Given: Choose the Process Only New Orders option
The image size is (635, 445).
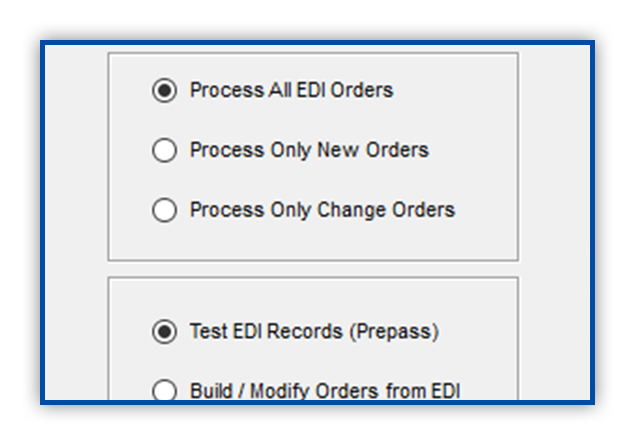Looking at the screenshot, I should pyautogui.click(x=164, y=150).
